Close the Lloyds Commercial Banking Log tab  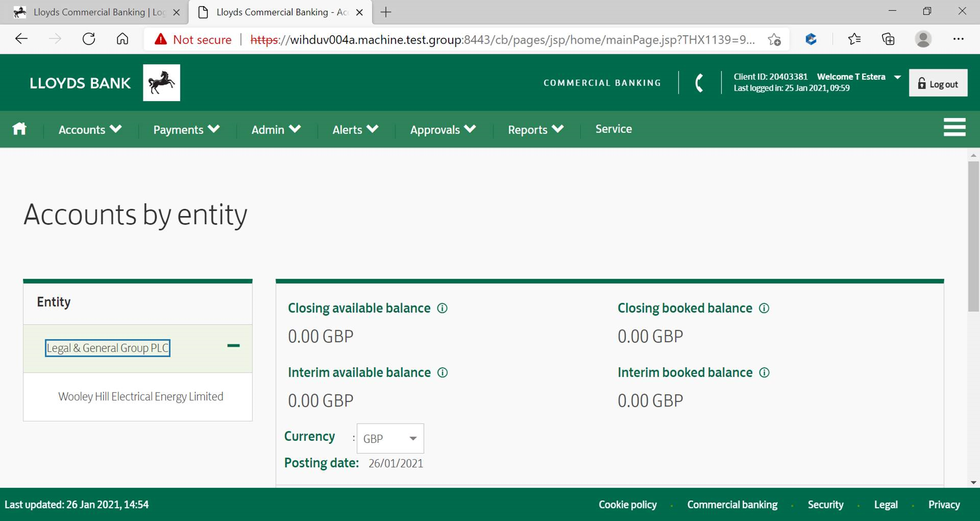177,12
